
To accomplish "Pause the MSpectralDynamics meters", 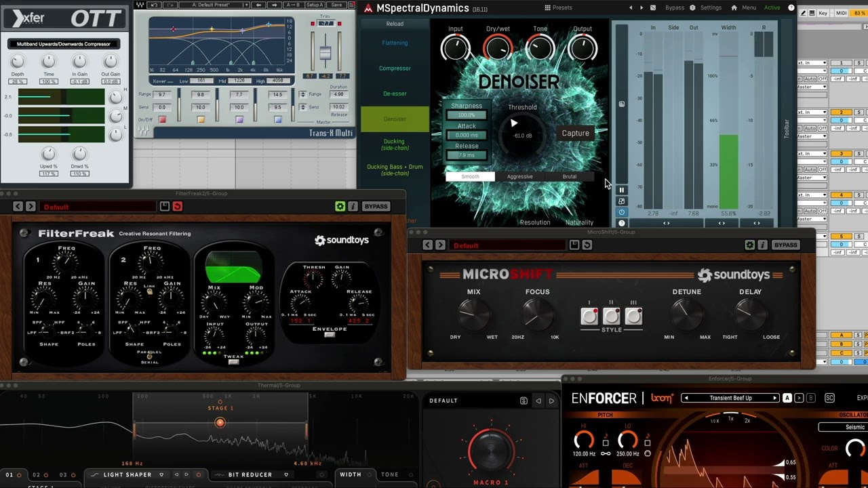I will (x=621, y=190).
